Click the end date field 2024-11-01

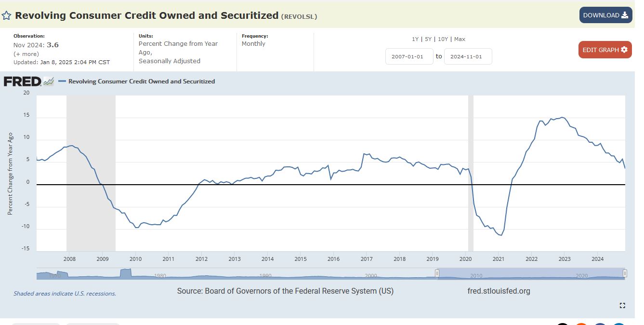click(468, 56)
